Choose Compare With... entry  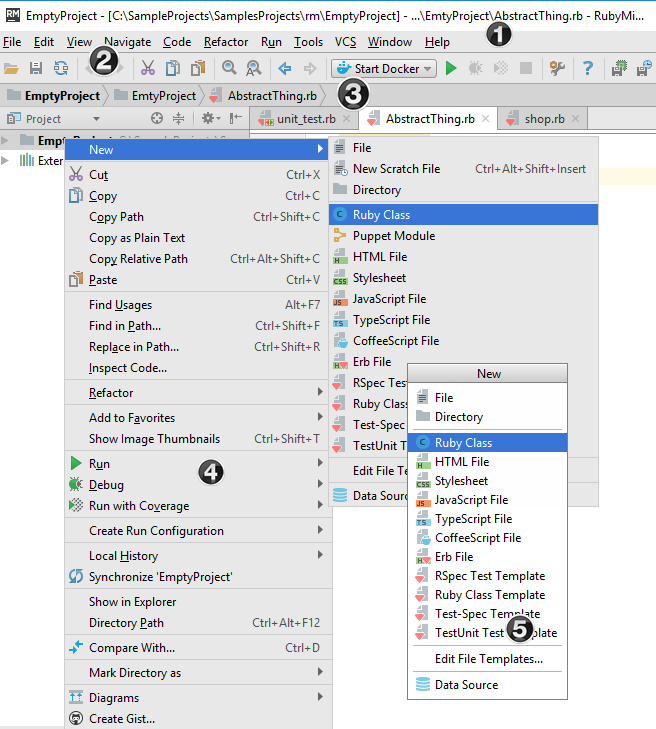[199, 648]
